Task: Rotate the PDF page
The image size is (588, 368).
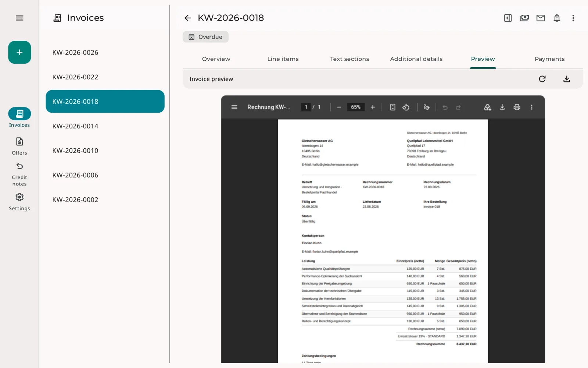Action: pyautogui.click(x=406, y=107)
